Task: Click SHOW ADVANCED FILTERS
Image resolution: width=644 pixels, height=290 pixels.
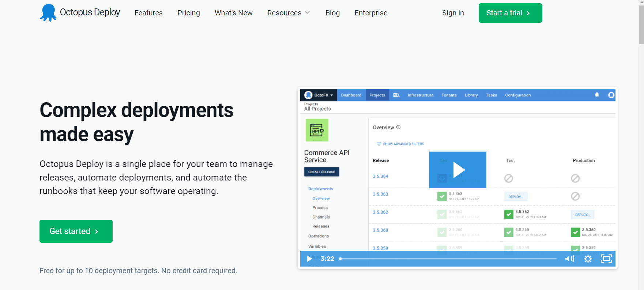Action: click(x=400, y=144)
